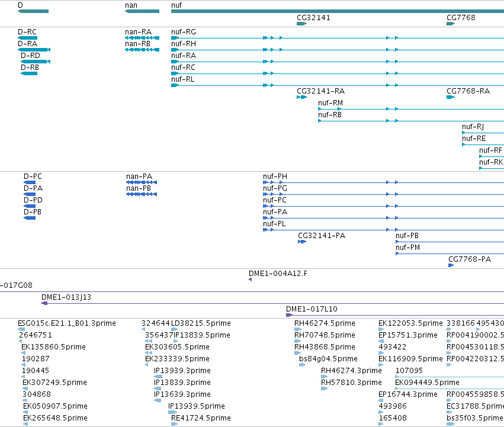Viewport: 504px width, 427px height.
Task: Select the DME1-017L10 clone label
Action: [312, 309]
